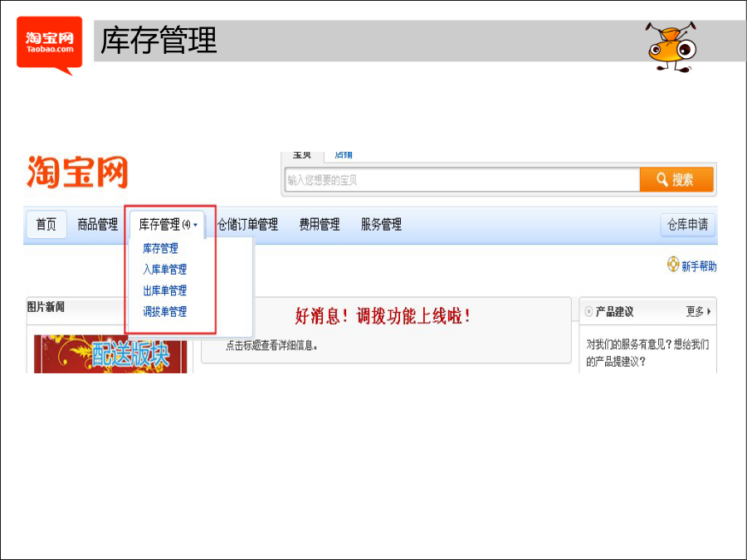Open the 仓储订单管理 menu
The width and height of the screenshot is (747, 560).
pos(247,224)
